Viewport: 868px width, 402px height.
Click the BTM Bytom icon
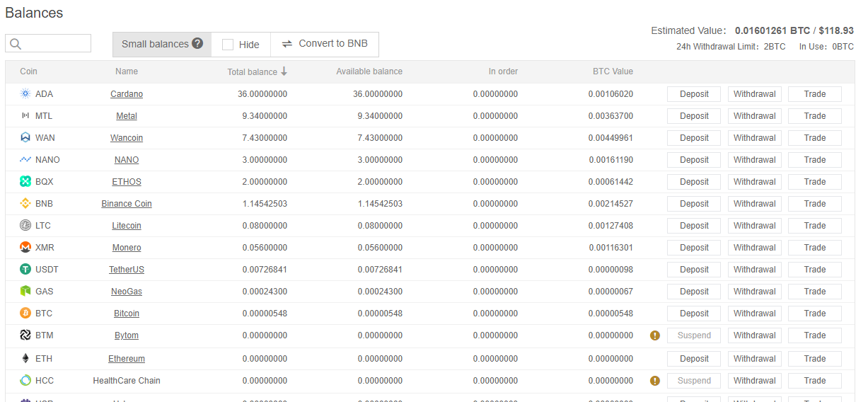point(25,335)
